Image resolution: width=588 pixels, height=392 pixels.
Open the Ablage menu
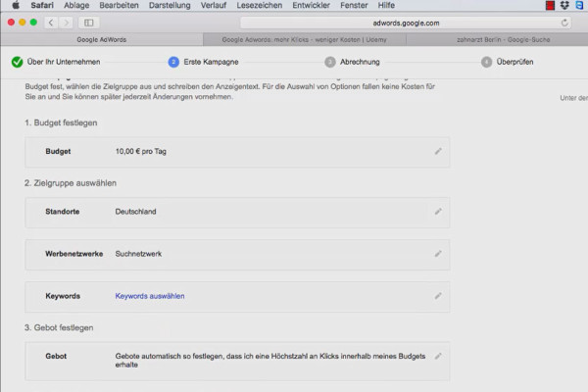point(76,5)
